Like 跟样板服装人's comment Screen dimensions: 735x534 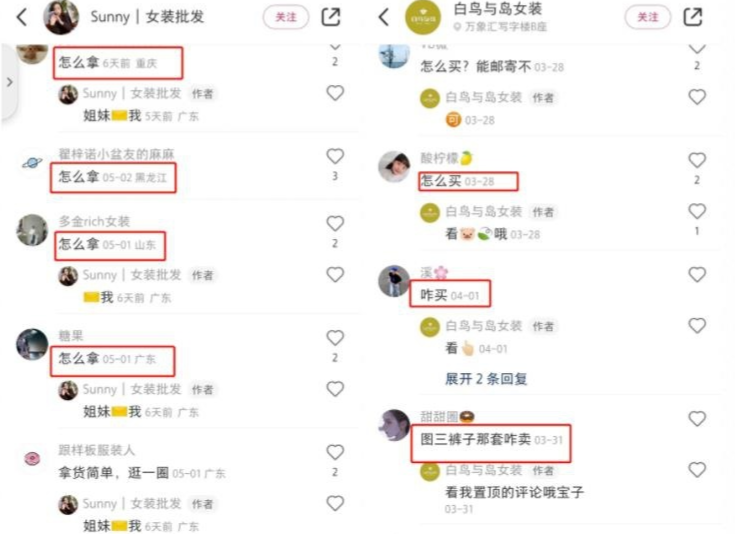click(x=335, y=452)
